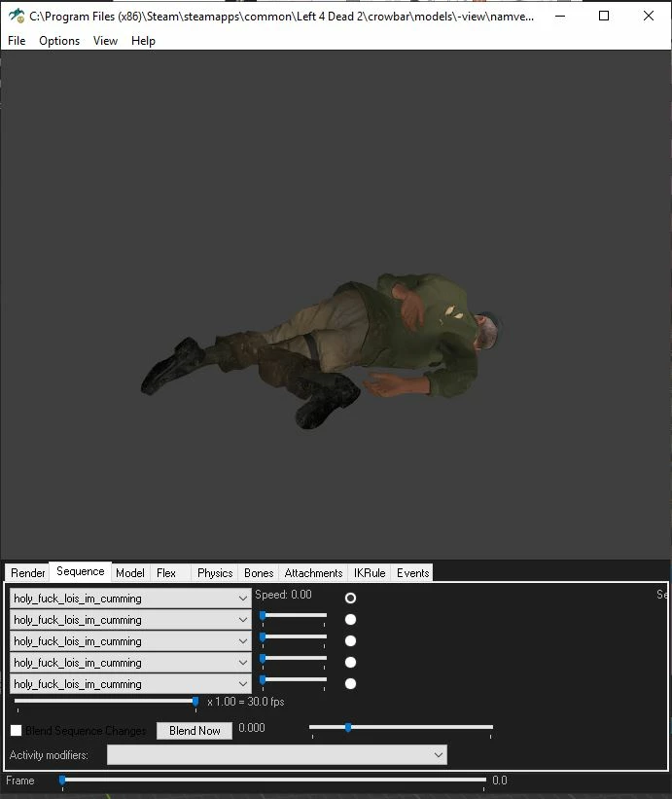Open the File menu
Screen dimensions: 672x799
pos(17,41)
